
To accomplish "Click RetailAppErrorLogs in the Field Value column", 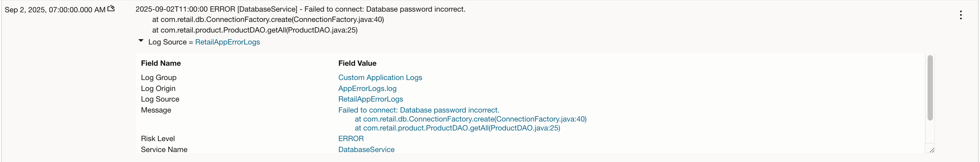I will coord(370,99).
